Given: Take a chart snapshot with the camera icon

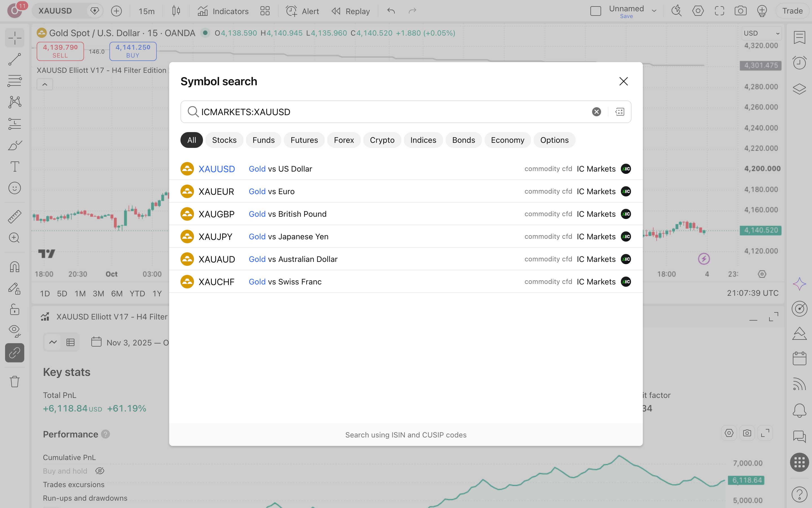Looking at the screenshot, I should pyautogui.click(x=741, y=11).
